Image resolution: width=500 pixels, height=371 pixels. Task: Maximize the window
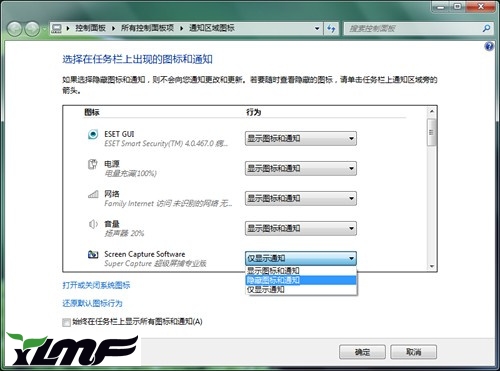(457, 7)
